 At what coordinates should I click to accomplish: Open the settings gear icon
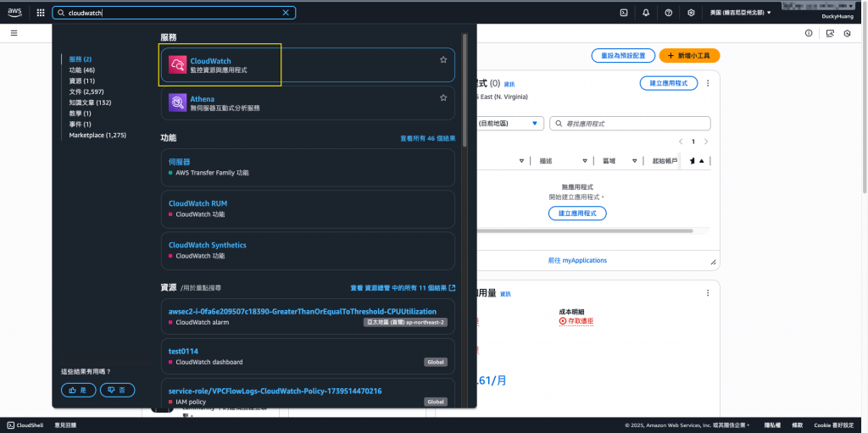[691, 13]
